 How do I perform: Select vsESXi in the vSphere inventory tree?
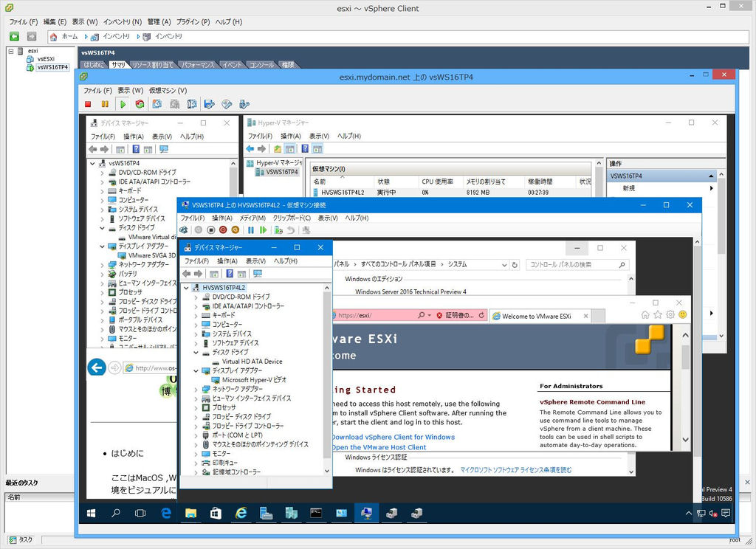[46, 59]
